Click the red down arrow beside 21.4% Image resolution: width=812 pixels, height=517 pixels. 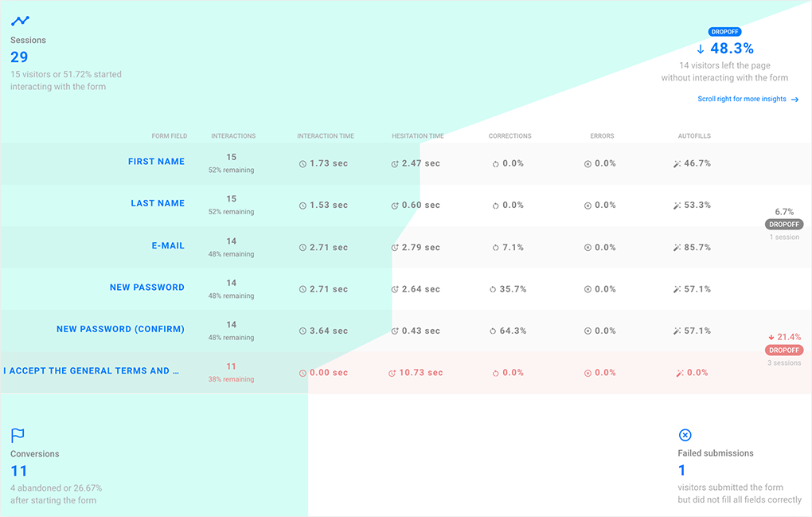[771, 337]
